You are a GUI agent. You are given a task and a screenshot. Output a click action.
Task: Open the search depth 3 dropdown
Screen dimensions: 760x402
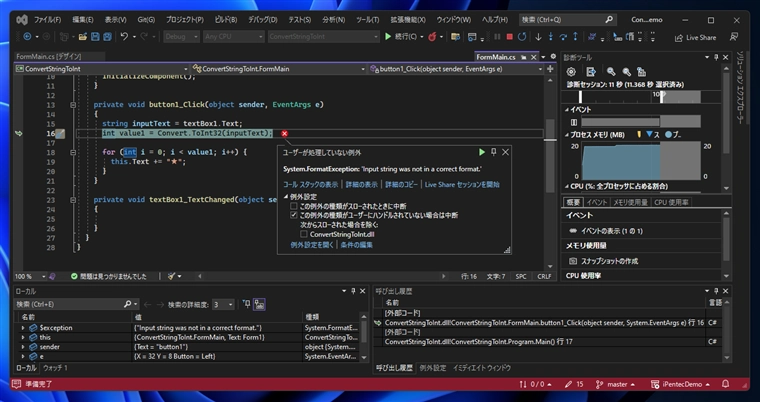[223, 305]
